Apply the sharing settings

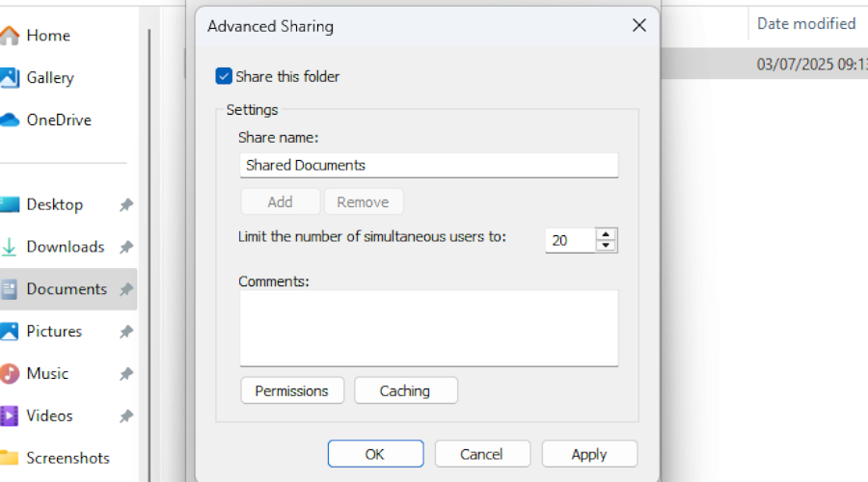tap(589, 454)
